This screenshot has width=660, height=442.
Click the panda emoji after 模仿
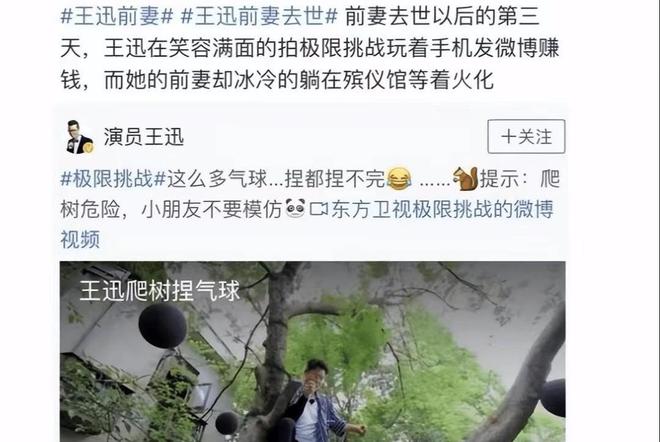click(x=295, y=209)
